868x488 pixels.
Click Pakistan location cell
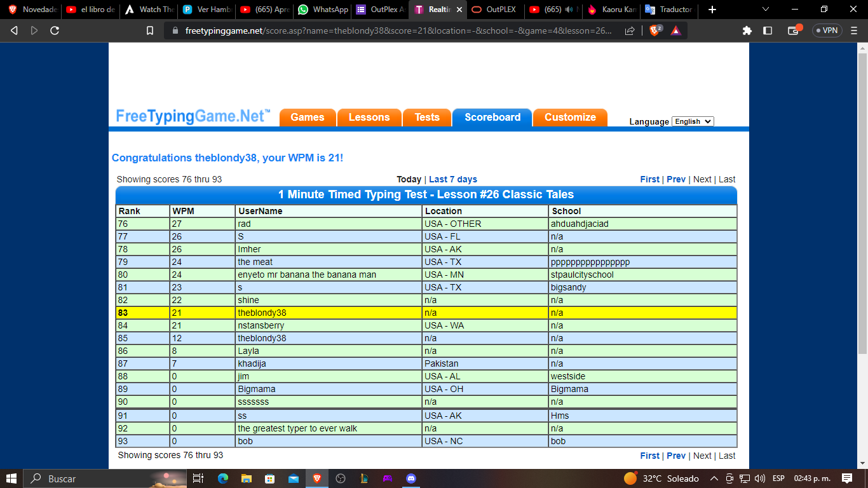coord(485,363)
